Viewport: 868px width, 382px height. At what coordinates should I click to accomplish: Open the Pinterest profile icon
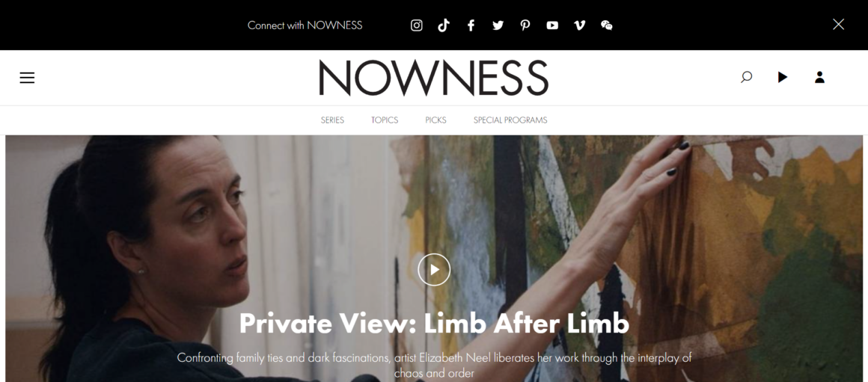[x=525, y=25]
